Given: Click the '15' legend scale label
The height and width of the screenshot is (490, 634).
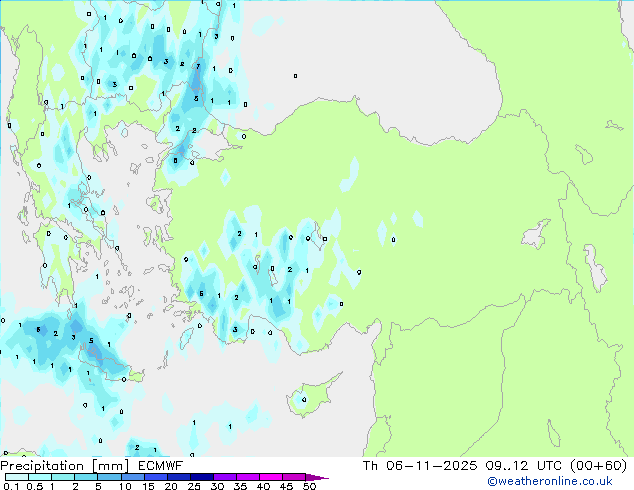Looking at the screenshot, I should coord(148,486).
